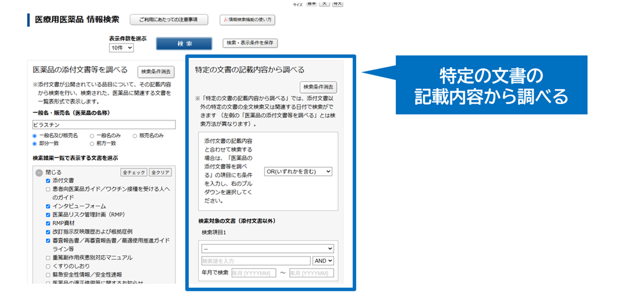Image resolution: width=644 pixels, height=303 pixels.
Task: Save conditions with 検索・表示条件を保存
Action: click(250, 43)
